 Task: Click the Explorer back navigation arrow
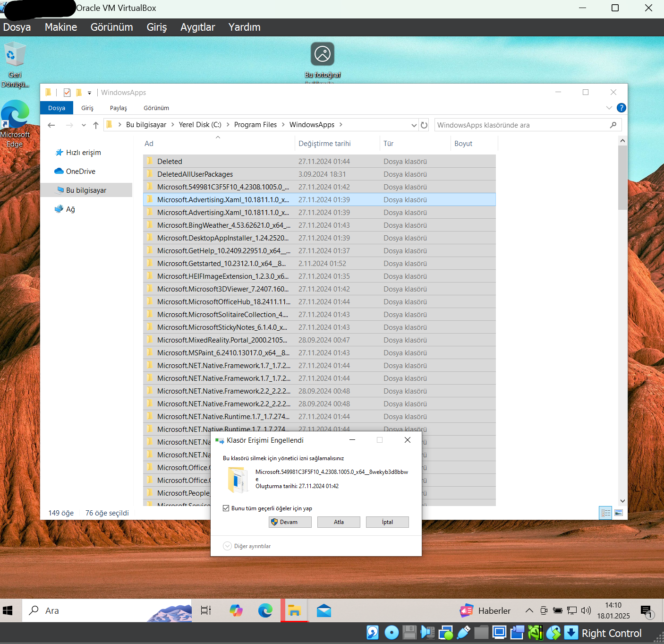point(51,125)
